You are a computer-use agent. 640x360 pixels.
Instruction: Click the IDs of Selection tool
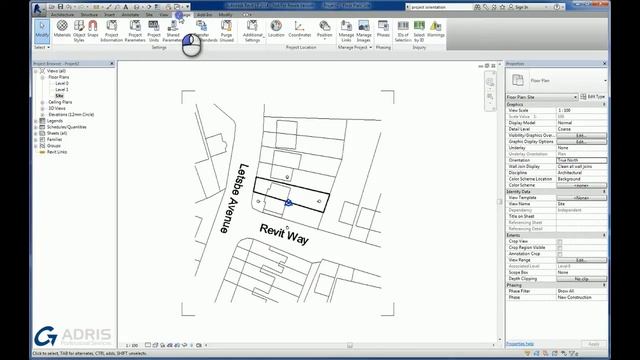pyautogui.click(x=403, y=31)
